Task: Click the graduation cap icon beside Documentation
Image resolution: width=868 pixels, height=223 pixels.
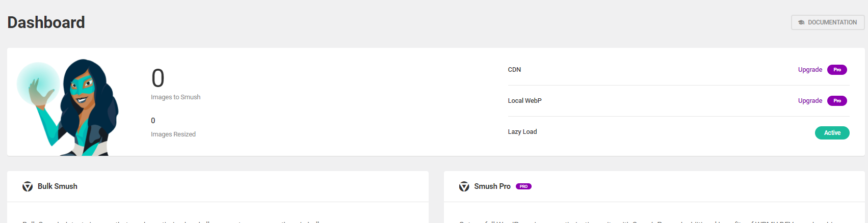Action: (801, 22)
